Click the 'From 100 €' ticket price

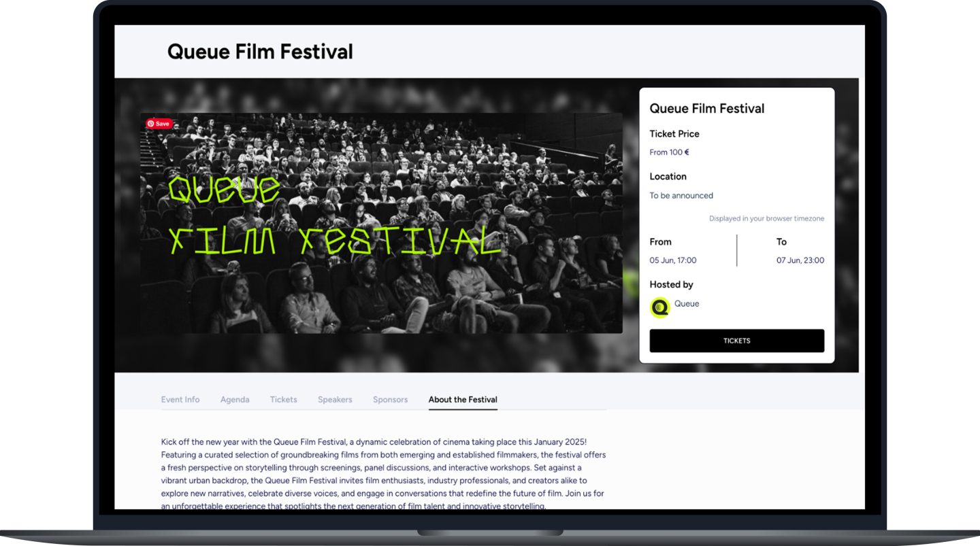pyautogui.click(x=670, y=152)
